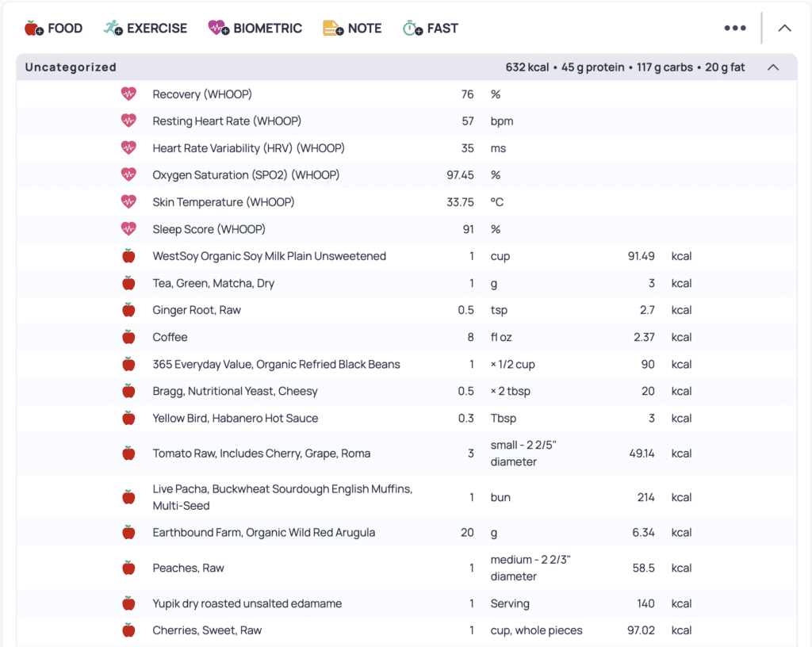Image resolution: width=812 pixels, height=647 pixels.
Task: Click the Uncategorized section header label
Action: click(x=71, y=67)
